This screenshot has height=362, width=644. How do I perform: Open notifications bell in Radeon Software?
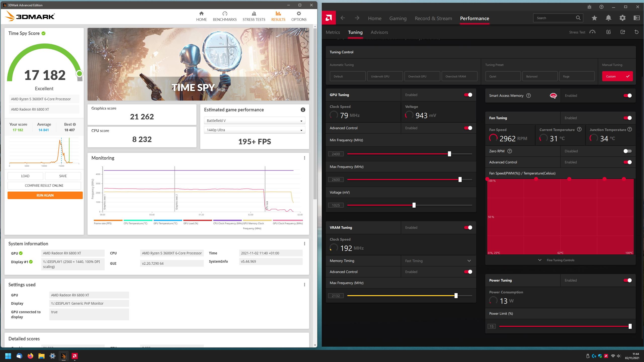coord(609,18)
